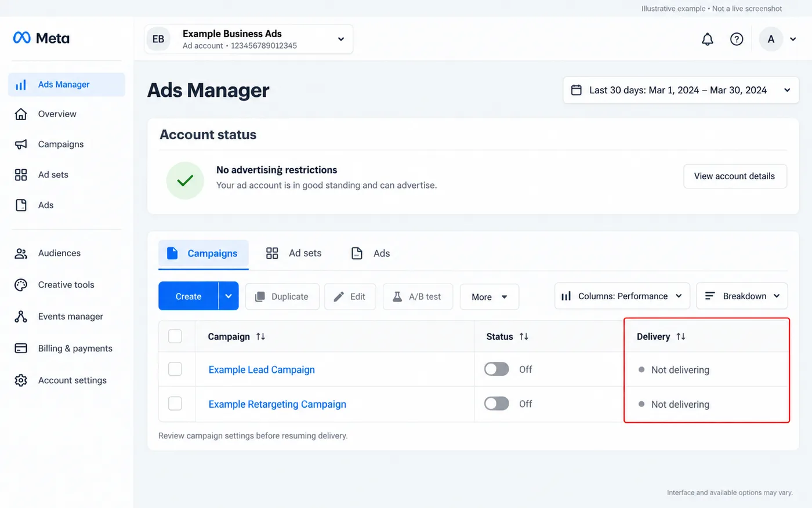812x508 pixels.
Task: Open the Example Retargeting Campaign link
Action: point(277,404)
